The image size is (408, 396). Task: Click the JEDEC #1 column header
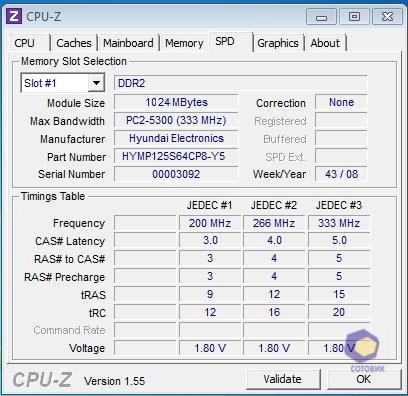click(209, 205)
